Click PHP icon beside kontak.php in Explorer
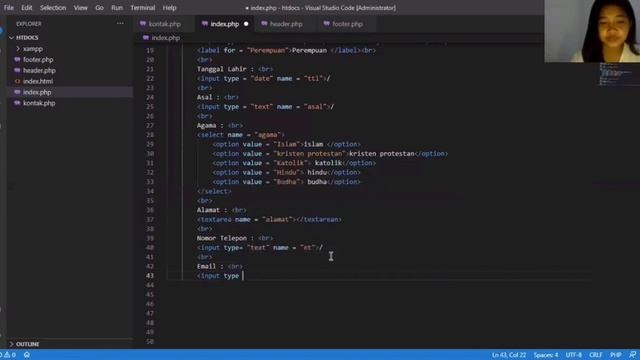This screenshot has width=640, height=360. (17, 103)
